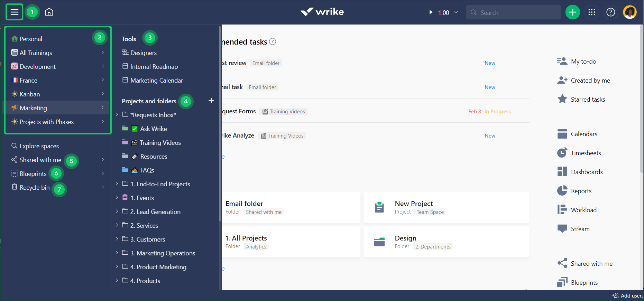Click Add users
This screenshot has width=644, height=301.
click(628, 295)
